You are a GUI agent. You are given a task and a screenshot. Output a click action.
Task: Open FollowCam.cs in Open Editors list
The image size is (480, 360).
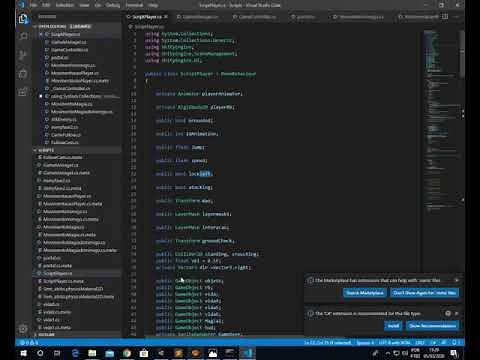click(65, 143)
